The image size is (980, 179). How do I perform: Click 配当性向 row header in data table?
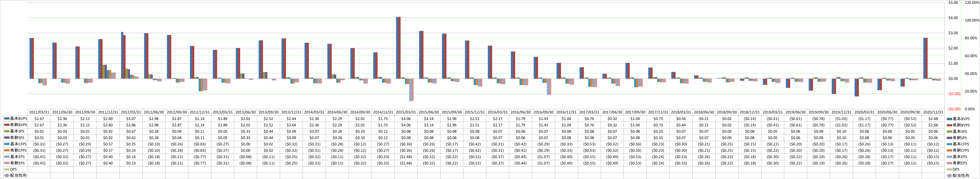click(x=16, y=175)
